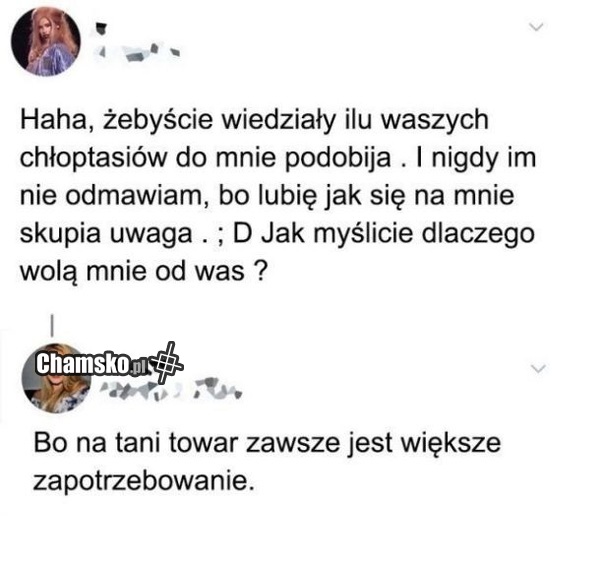Click the word "zapotrzebowanie." in the reply

[x=143, y=481]
